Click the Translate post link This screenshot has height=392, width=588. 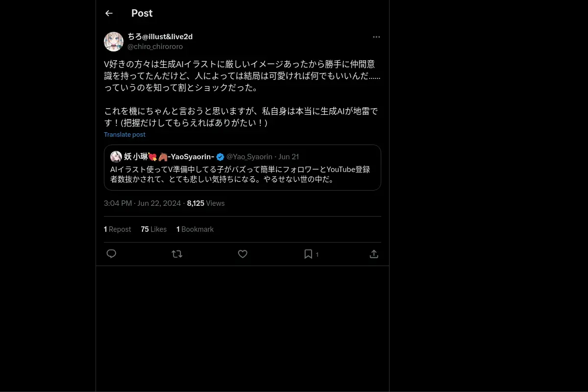point(124,134)
